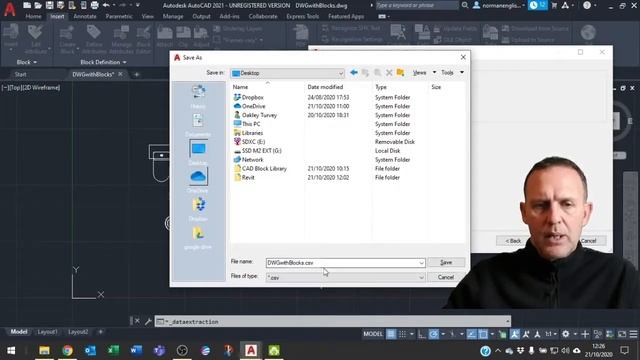Select the google drive place in sidebar
The width and height of the screenshot is (640, 360).
pyautogui.click(x=198, y=237)
